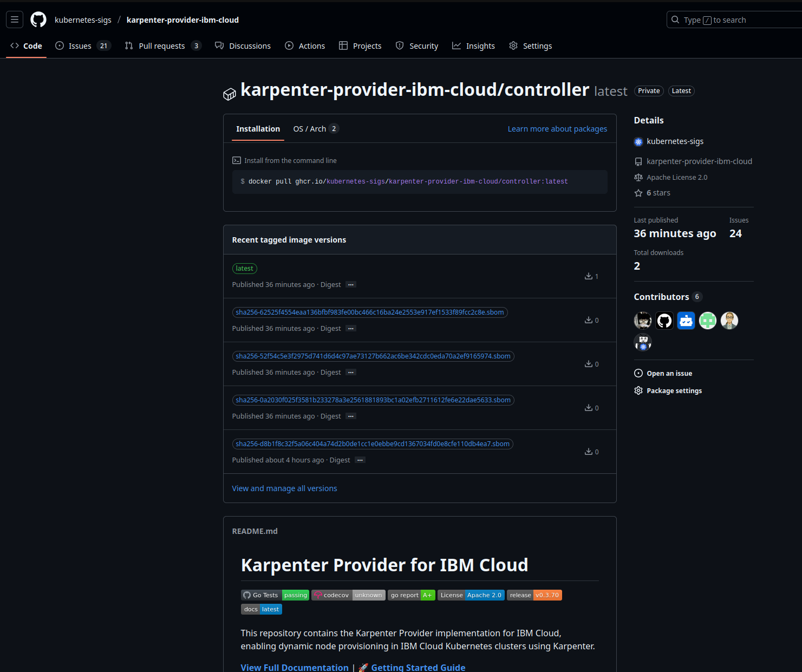Screen dimensions: 802x672
Task: Open an issue from the sidebar
Action: pyautogui.click(x=669, y=374)
